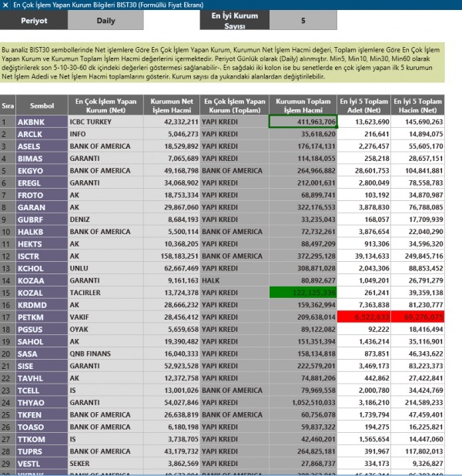This screenshot has height=476, width=462.
Task: Click red 69,276,075 cell in PETKM row
Action: [417, 317]
